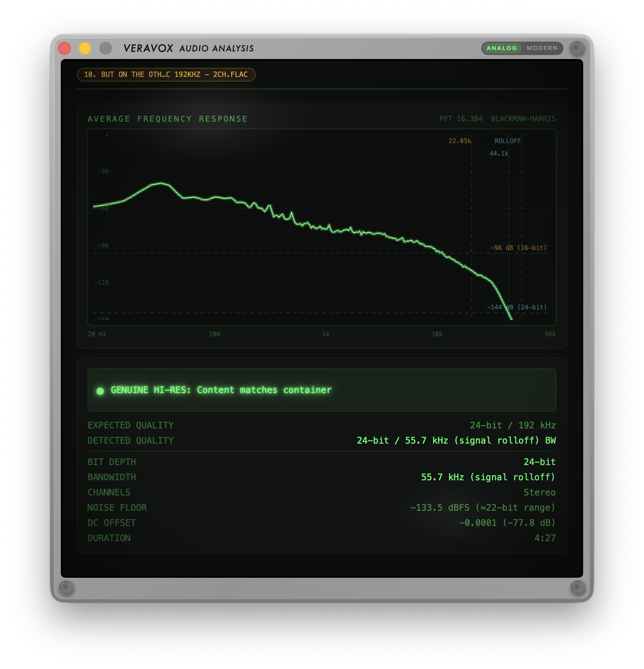Screen dimensions: 644x669
Task: Click the −96 dB (16-bit) threshold label
Action: tap(518, 248)
